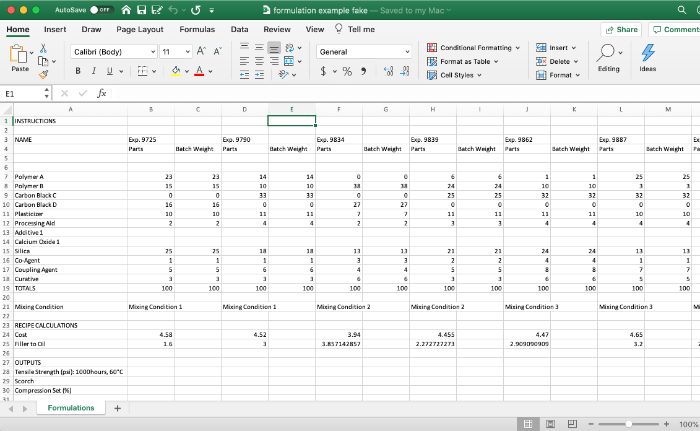Click the Paste clipboard icon
The image size is (700, 431).
click(x=18, y=54)
